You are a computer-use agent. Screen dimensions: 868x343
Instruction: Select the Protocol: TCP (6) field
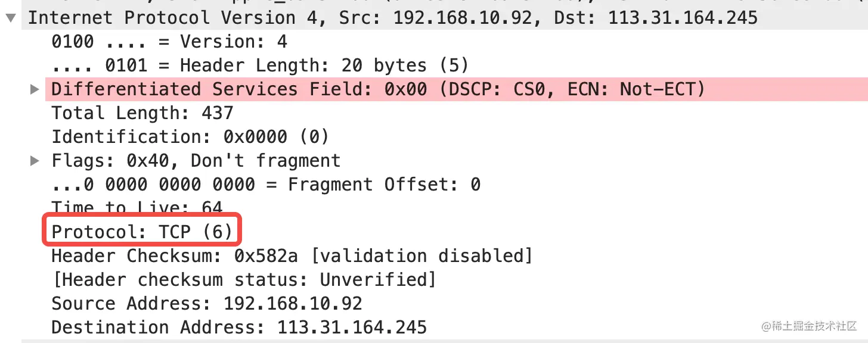click(x=142, y=232)
